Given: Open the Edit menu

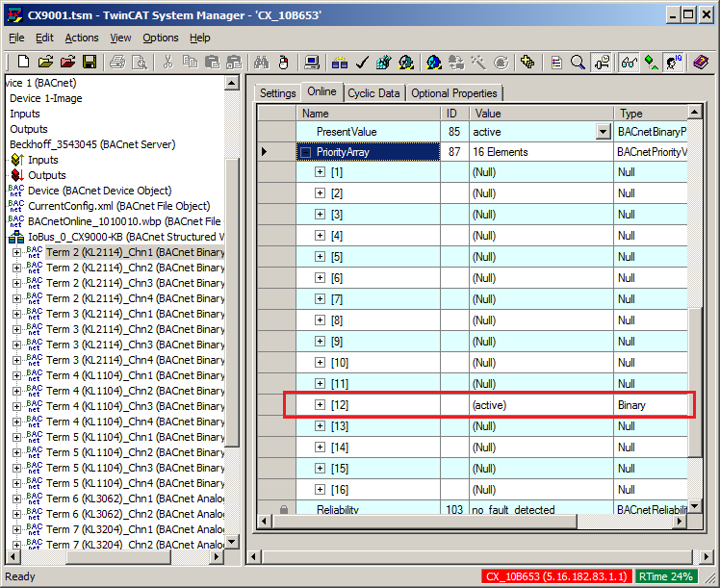Looking at the screenshot, I should click(x=44, y=38).
